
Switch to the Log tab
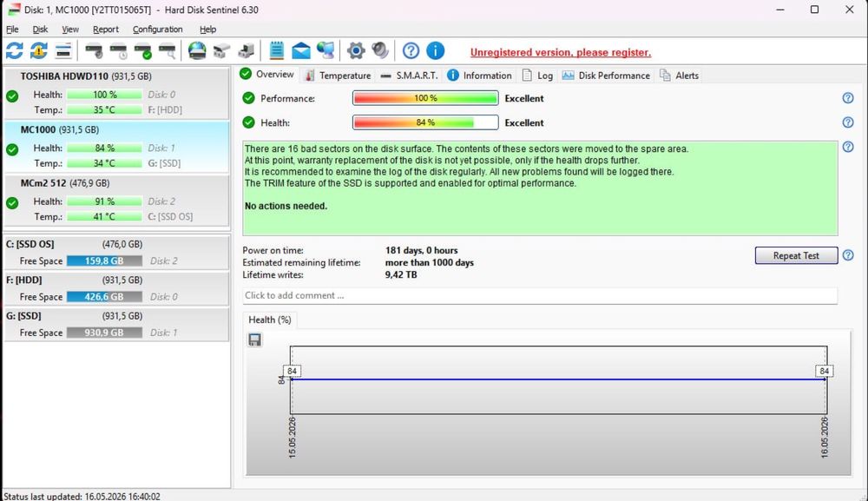[537, 76]
